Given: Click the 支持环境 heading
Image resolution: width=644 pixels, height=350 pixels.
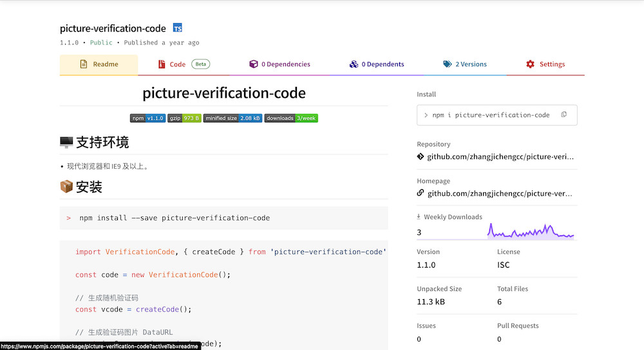Looking at the screenshot, I should (x=102, y=142).
